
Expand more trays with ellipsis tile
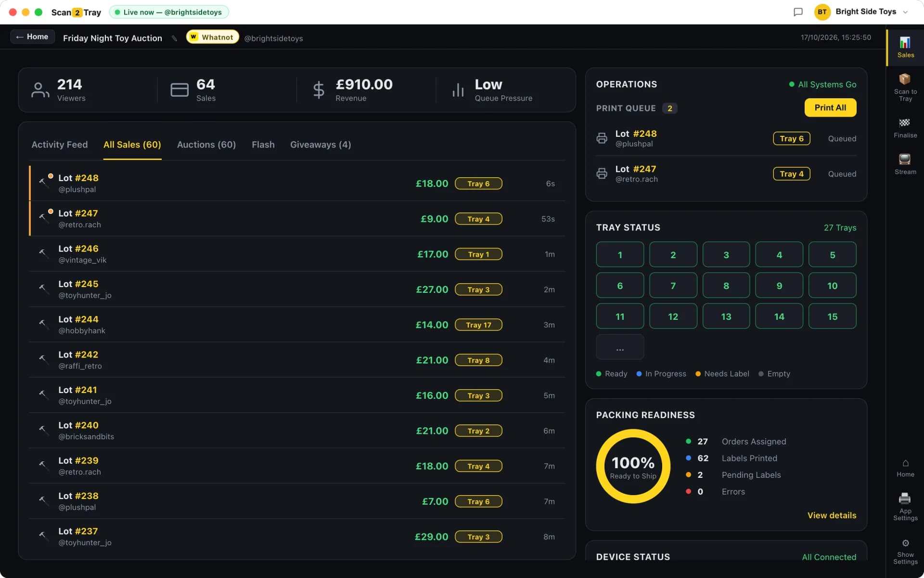pos(619,347)
